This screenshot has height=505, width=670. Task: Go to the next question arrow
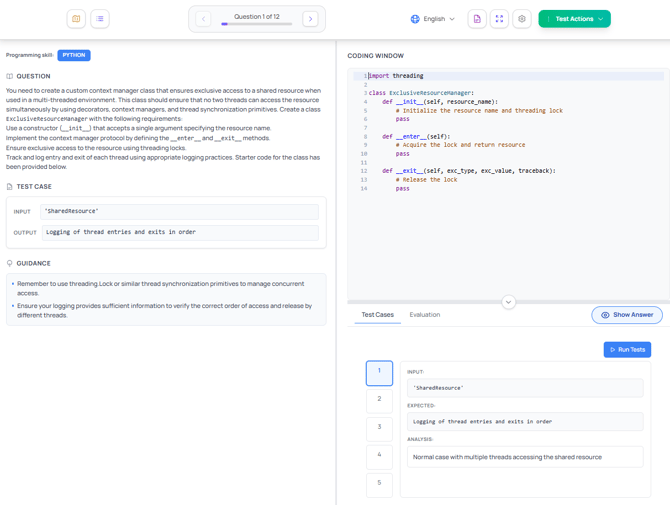pos(310,19)
